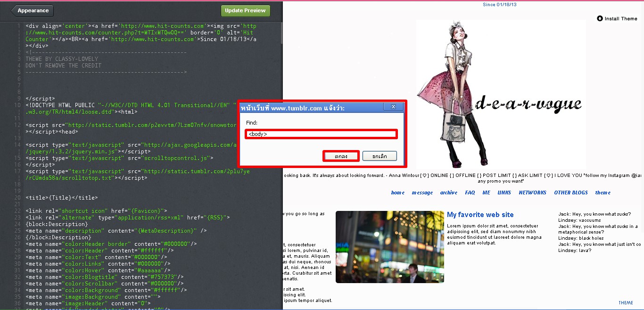Click the color:Header border meta line

(111, 244)
